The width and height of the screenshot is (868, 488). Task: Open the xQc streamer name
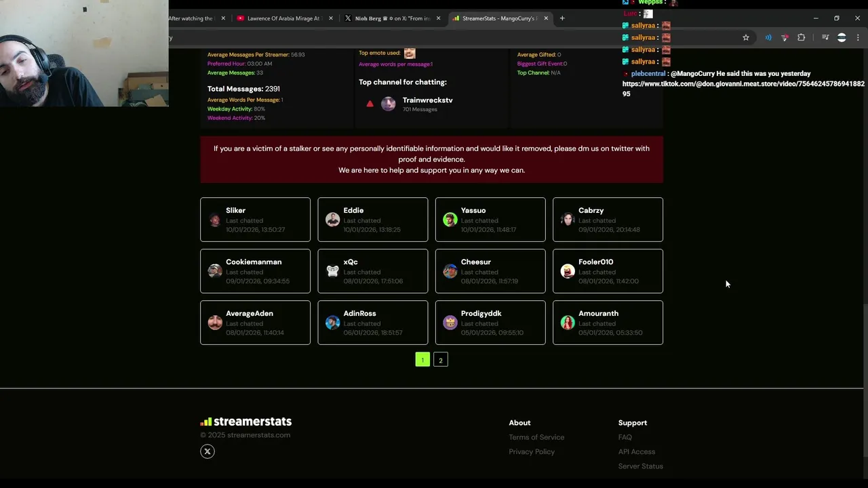pyautogui.click(x=351, y=262)
